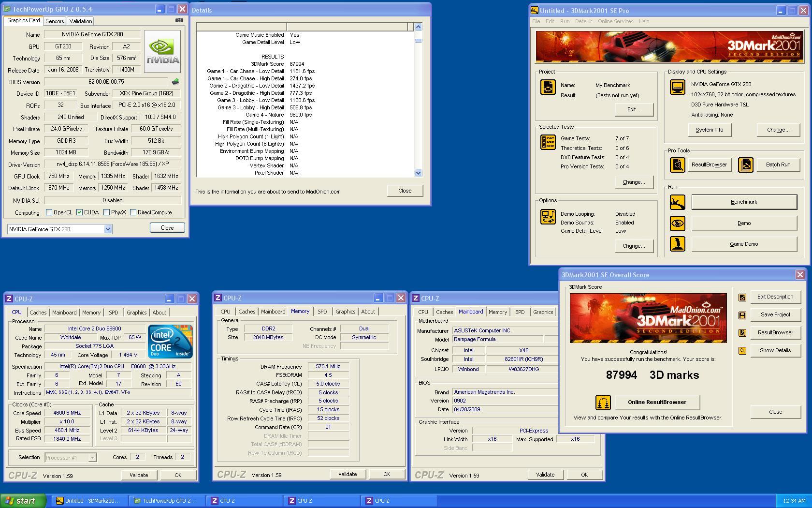This screenshot has width=812, height=508.
Task: Open the Online Services menu in 3DMark2001
Action: coord(615,21)
